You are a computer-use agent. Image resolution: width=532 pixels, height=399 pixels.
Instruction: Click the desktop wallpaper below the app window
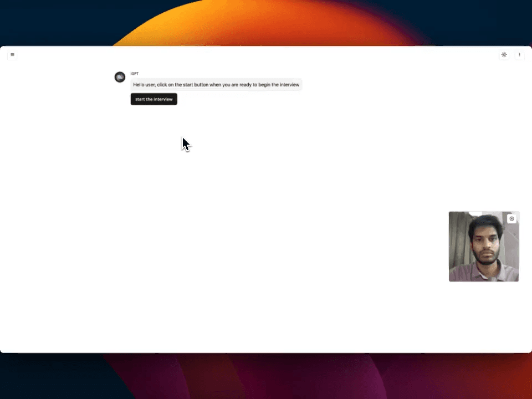266,377
